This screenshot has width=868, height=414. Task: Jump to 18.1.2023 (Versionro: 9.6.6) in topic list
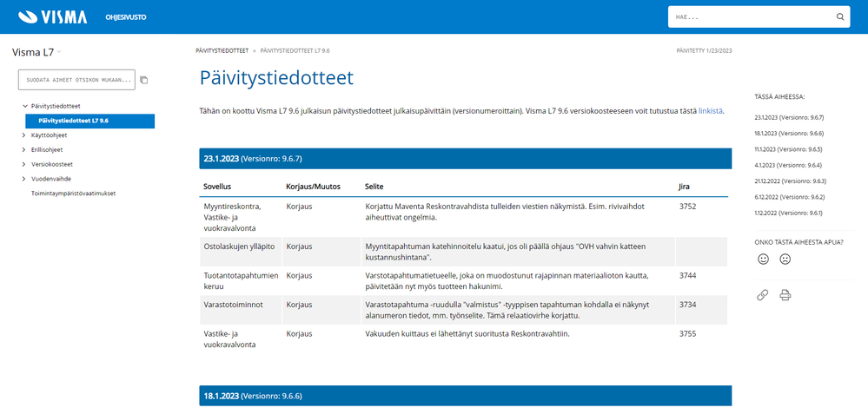(790, 133)
